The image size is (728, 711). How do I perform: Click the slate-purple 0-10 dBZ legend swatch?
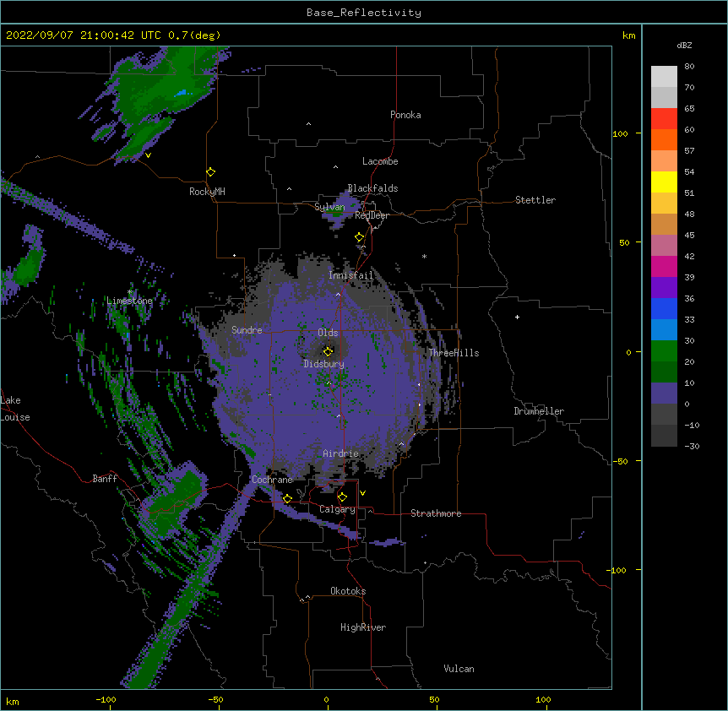coord(664,393)
